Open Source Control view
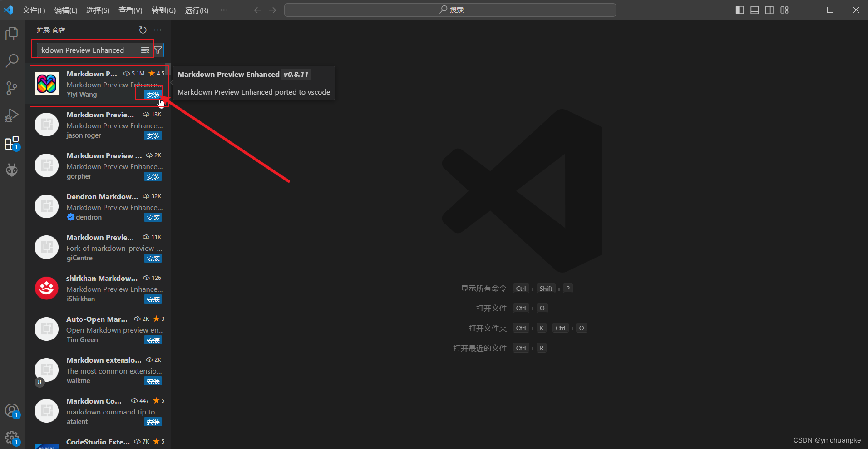Image resolution: width=868 pixels, height=449 pixels. click(x=12, y=88)
